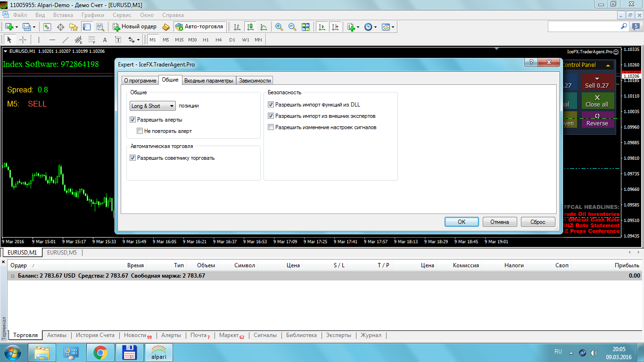The height and width of the screenshot is (362, 644).
Task: Tile chart windows icon
Action: [305, 27]
